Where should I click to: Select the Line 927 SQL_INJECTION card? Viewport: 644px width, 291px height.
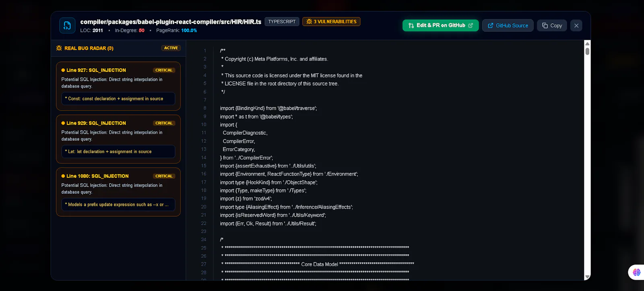click(x=118, y=86)
